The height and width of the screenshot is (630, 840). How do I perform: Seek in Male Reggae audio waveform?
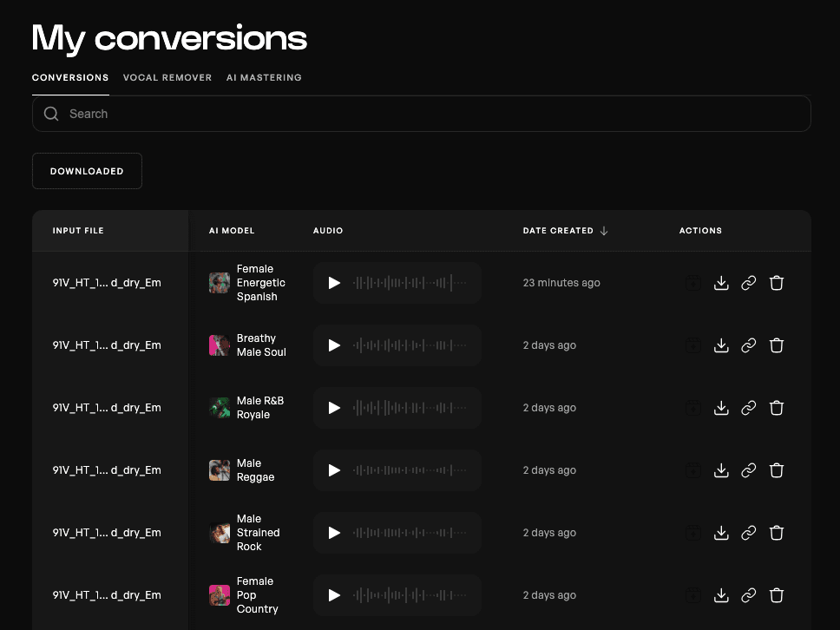click(x=410, y=470)
